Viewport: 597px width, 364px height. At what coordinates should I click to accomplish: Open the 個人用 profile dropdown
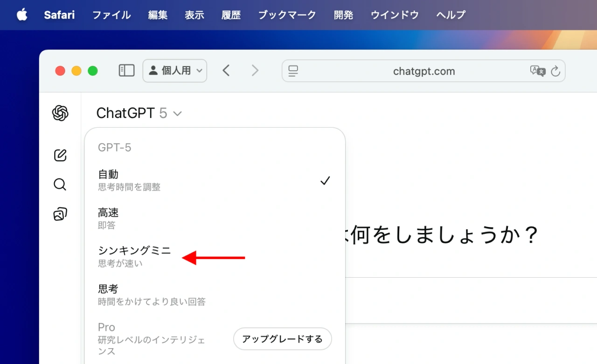(175, 71)
